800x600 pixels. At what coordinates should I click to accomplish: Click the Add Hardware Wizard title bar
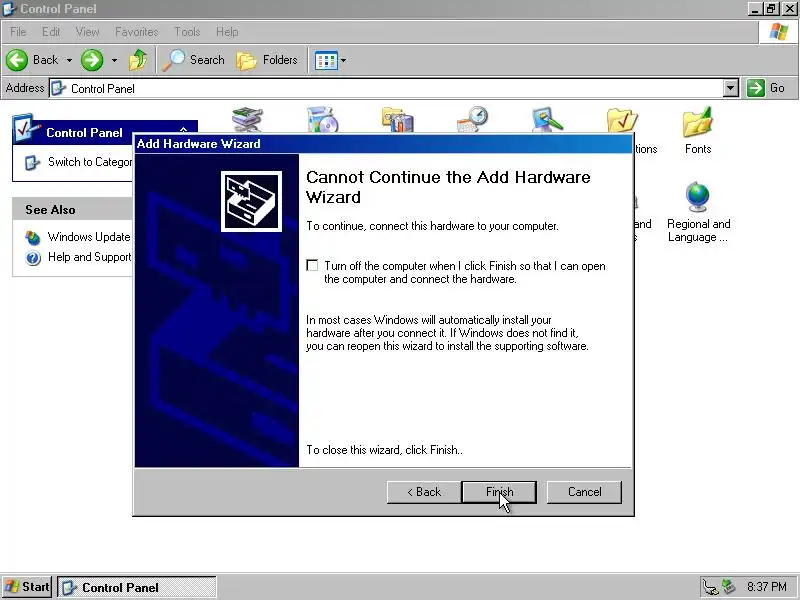pyautogui.click(x=383, y=144)
